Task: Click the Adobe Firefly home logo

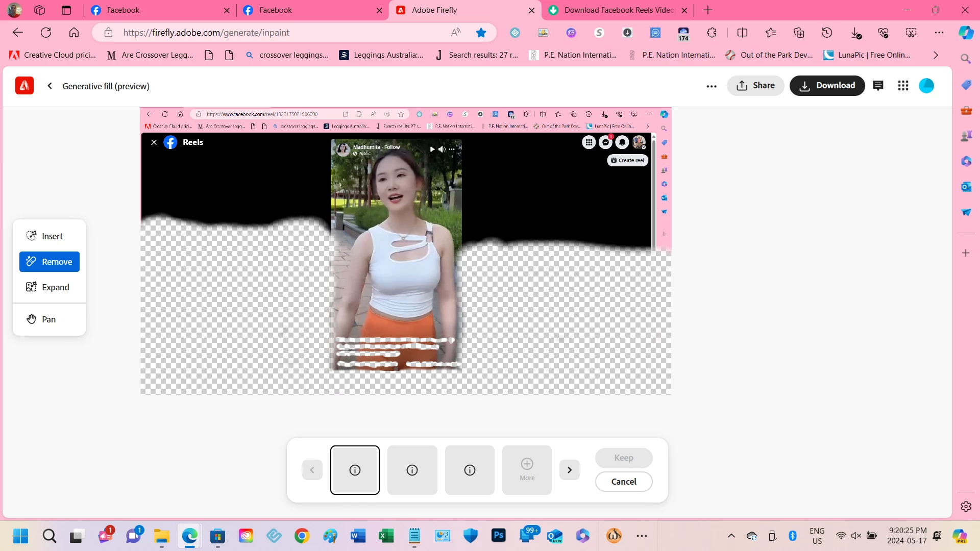Action: tap(24, 86)
